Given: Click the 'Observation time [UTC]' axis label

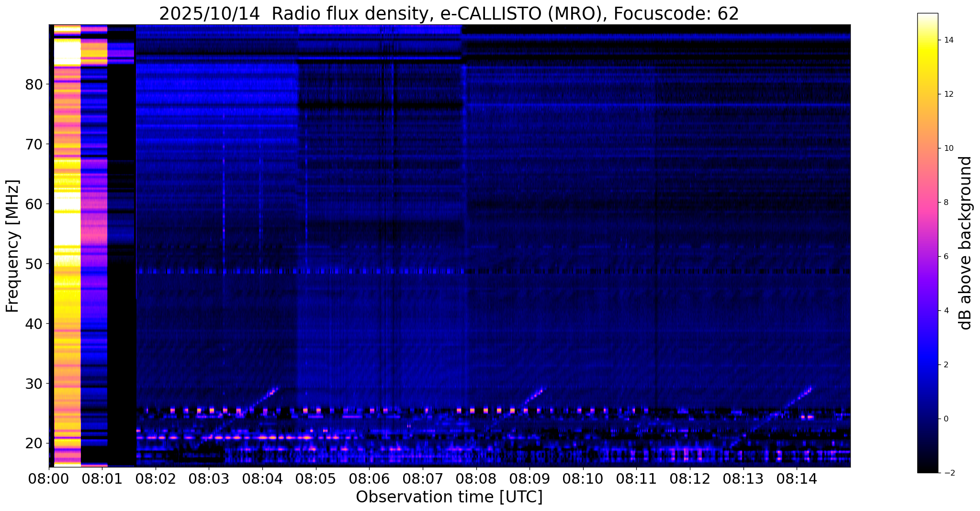Looking at the screenshot, I should 449,497.
